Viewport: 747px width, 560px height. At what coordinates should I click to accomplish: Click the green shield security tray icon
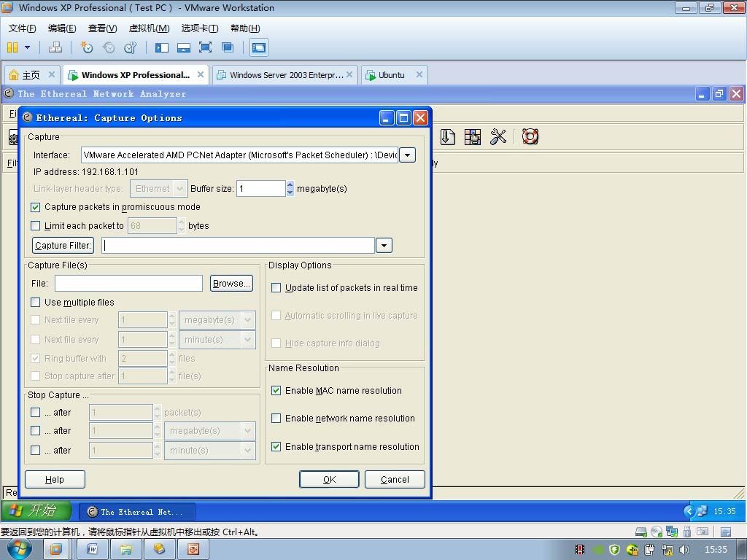(614, 550)
